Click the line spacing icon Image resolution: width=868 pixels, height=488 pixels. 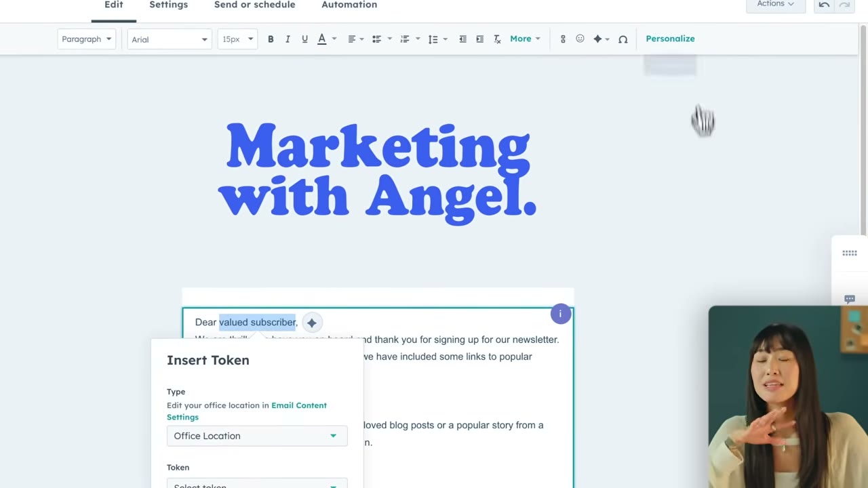coord(433,39)
